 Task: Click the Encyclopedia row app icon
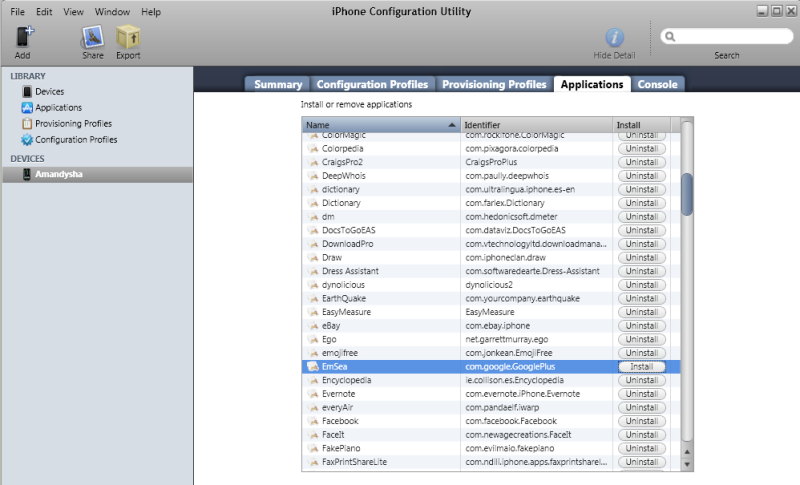pos(313,380)
